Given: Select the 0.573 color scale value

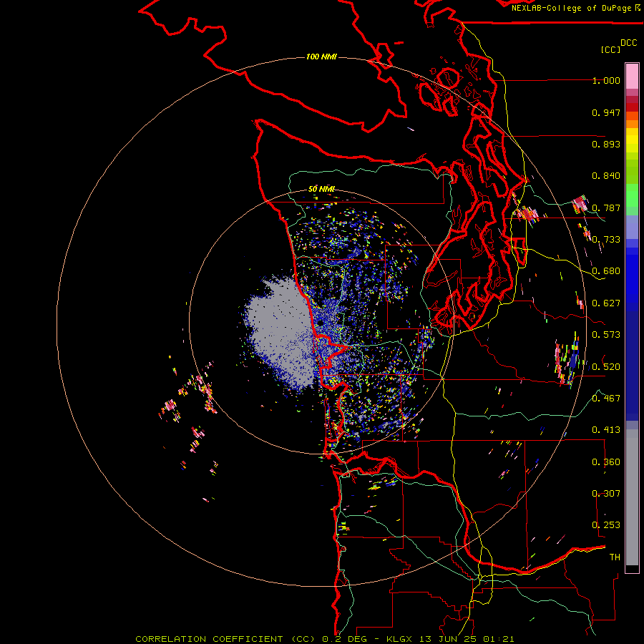Looking at the screenshot, I should (x=606, y=335).
